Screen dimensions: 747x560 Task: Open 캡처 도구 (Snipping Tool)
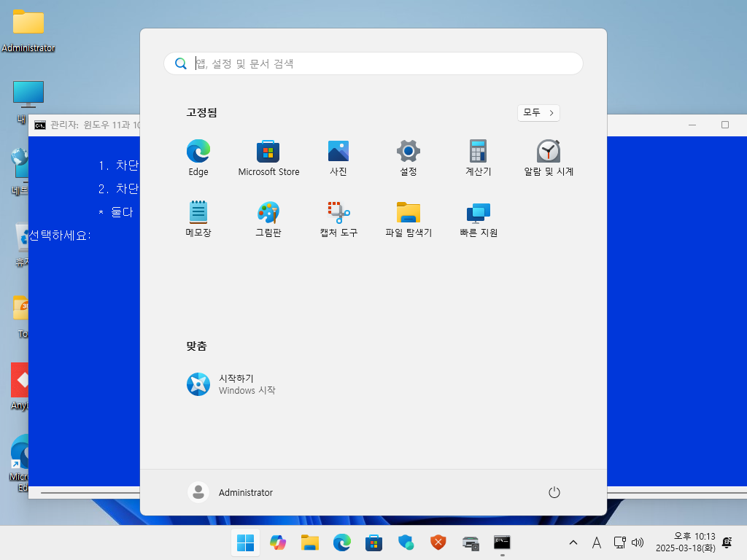[x=338, y=219]
